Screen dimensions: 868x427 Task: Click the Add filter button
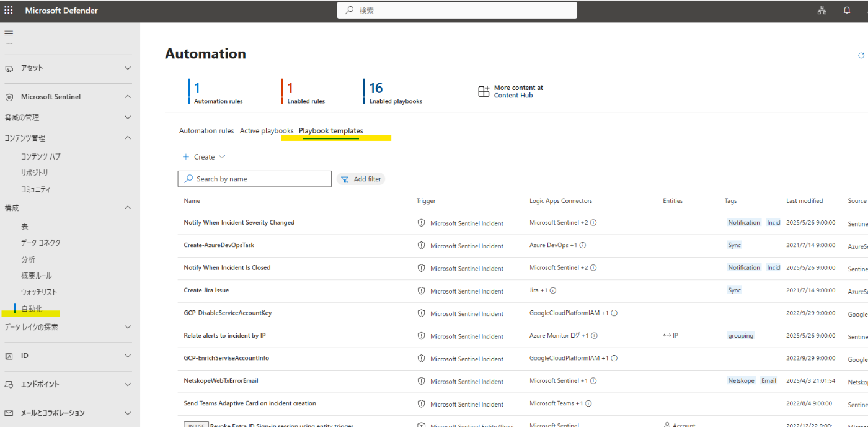tap(361, 179)
